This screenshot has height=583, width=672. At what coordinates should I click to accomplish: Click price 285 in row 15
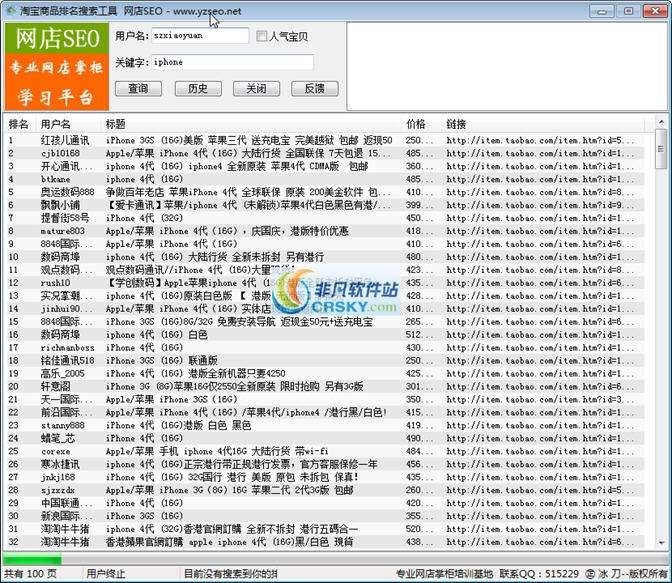point(420,322)
